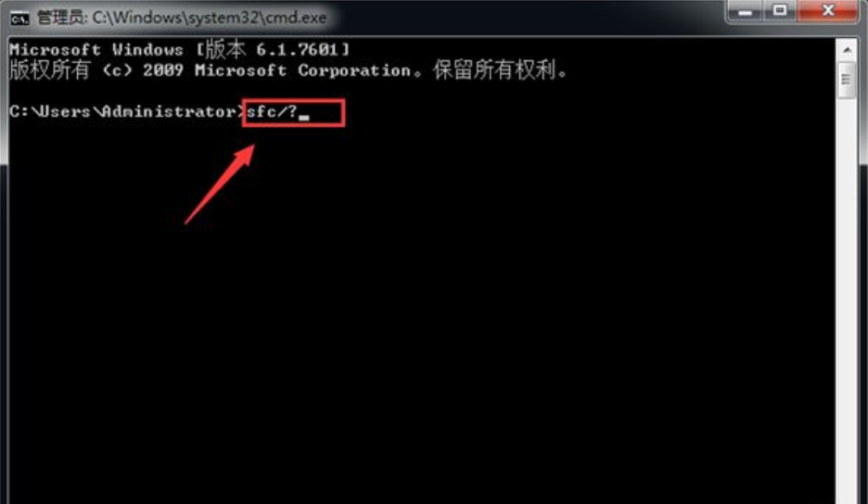Click the Microsoft Windows version line
This screenshot has height=504, width=868.
pyautogui.click(x=180, y=50)
